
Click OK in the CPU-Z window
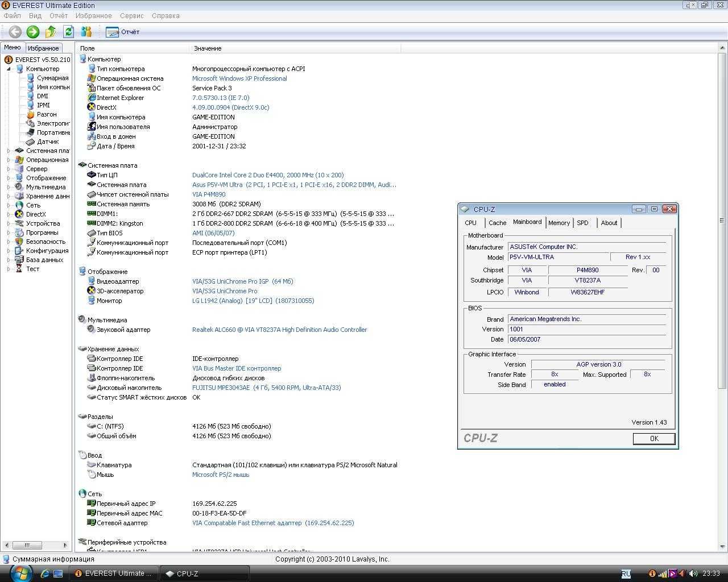point(654,438)
